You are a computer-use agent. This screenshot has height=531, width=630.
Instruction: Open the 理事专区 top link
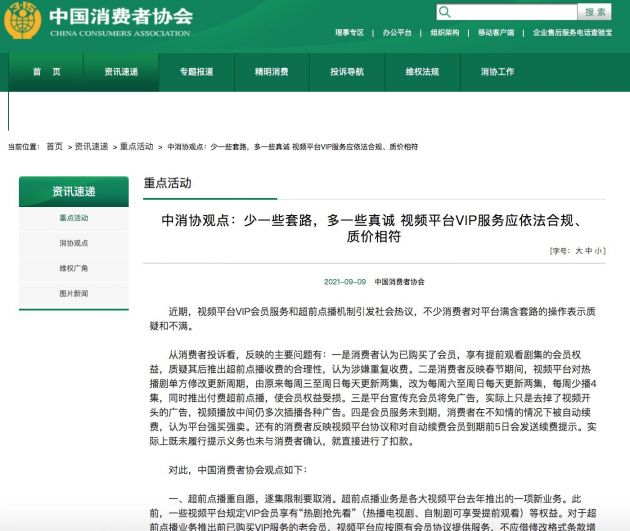(x=350, y=33)
